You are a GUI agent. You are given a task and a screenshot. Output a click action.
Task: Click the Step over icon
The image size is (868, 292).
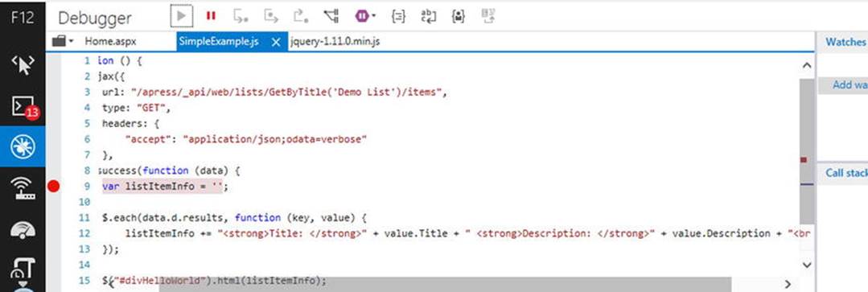[270, 16]
